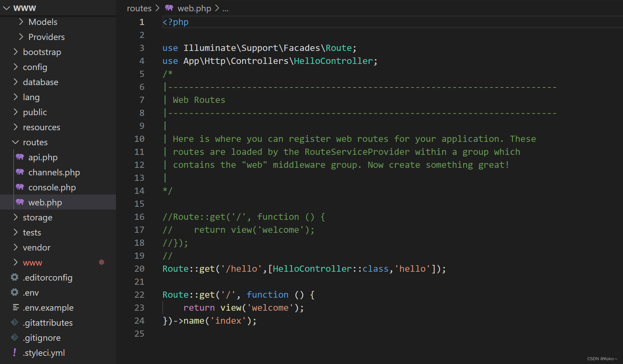Expand the Providers folder chevron
The height and width of the screenshot is (364, 623).
[x=21, y=37]
